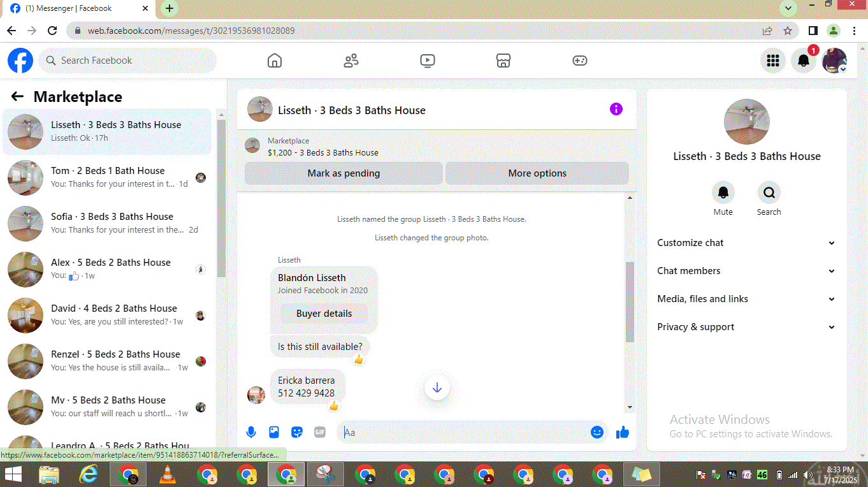This screenshot has height=487, width=868.
Task: Click the group photo in right panel
Action: click(747, 122)
